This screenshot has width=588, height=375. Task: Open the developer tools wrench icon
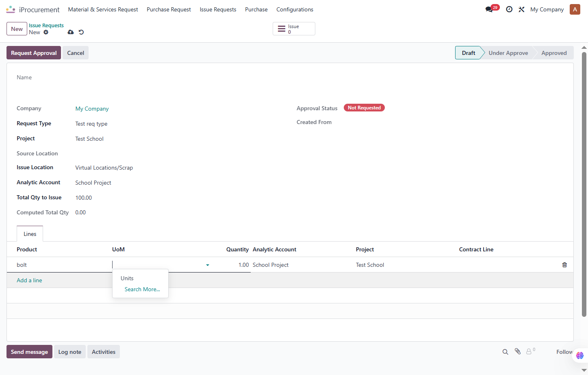coord(521,9)
